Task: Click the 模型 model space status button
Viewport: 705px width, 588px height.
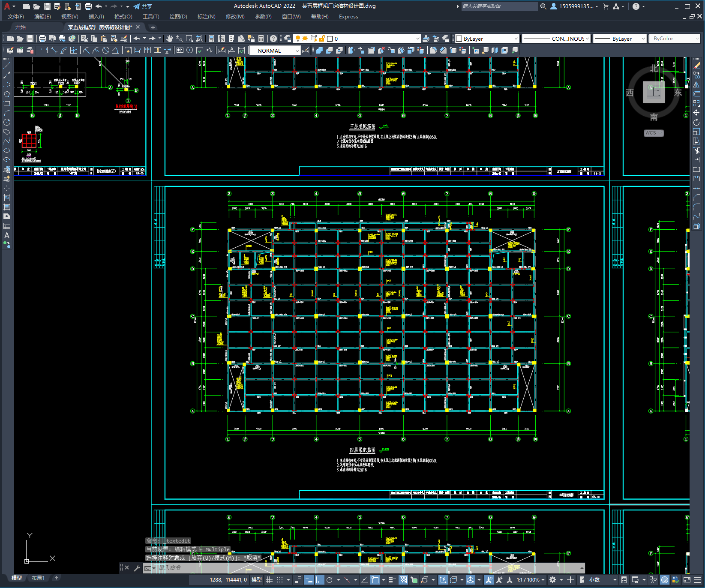Action: pyautogui.click(x=257, y=580)
